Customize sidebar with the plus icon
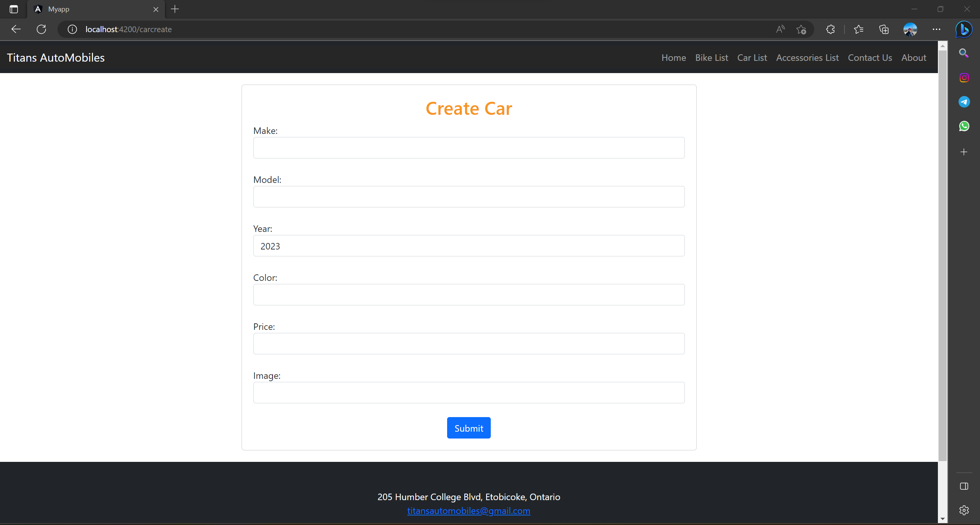This screenshot has width=980, height=525. tap(964, 152)
